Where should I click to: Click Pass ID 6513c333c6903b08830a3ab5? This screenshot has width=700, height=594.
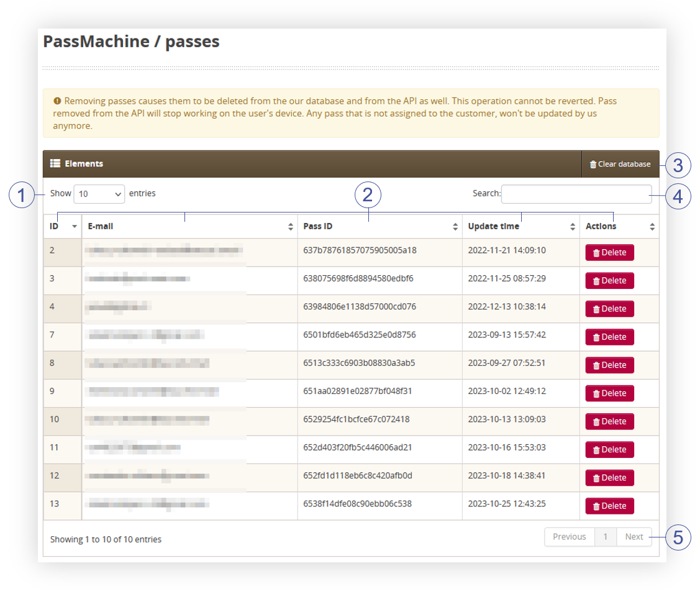tap(359, 363)
